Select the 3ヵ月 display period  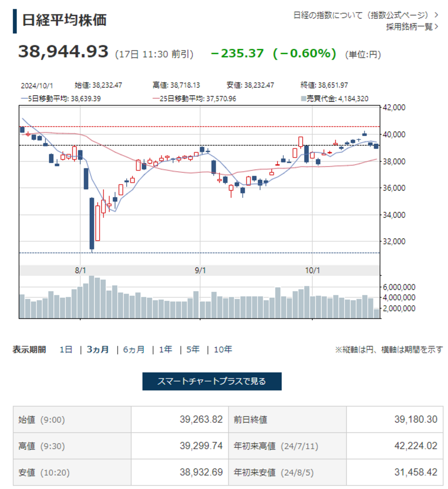pyautogui.click(x=98, y=350)
